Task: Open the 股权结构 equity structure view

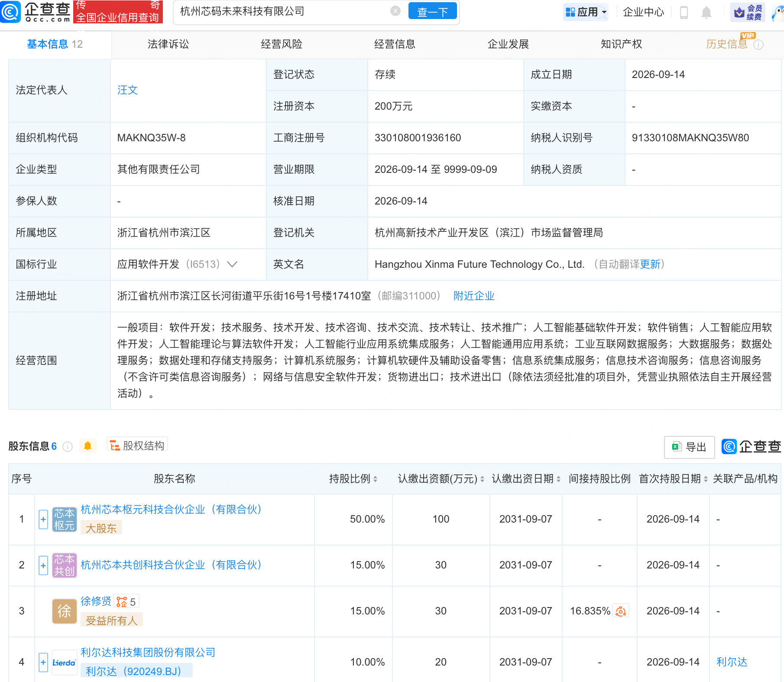Action: pos(137,445)
